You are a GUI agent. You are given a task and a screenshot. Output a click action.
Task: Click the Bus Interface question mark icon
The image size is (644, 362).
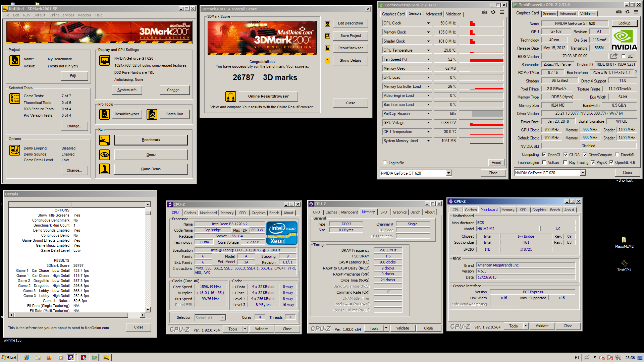[636, 72]
